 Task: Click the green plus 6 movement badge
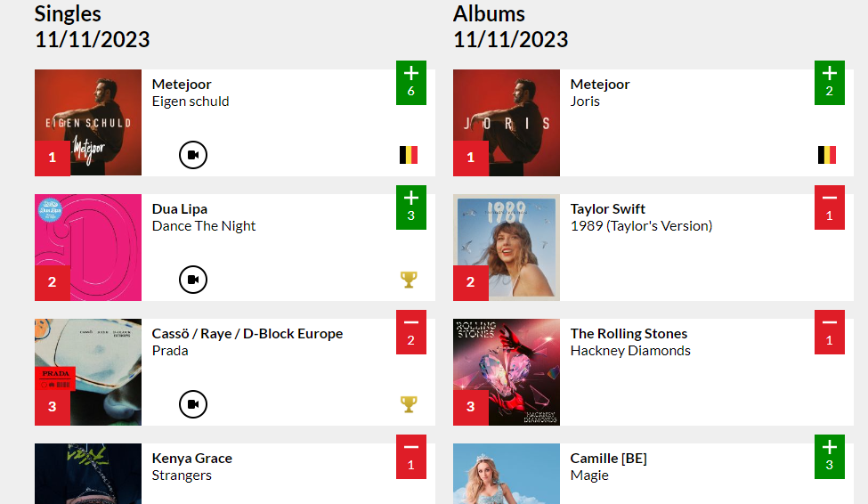(x=410, y=83)
